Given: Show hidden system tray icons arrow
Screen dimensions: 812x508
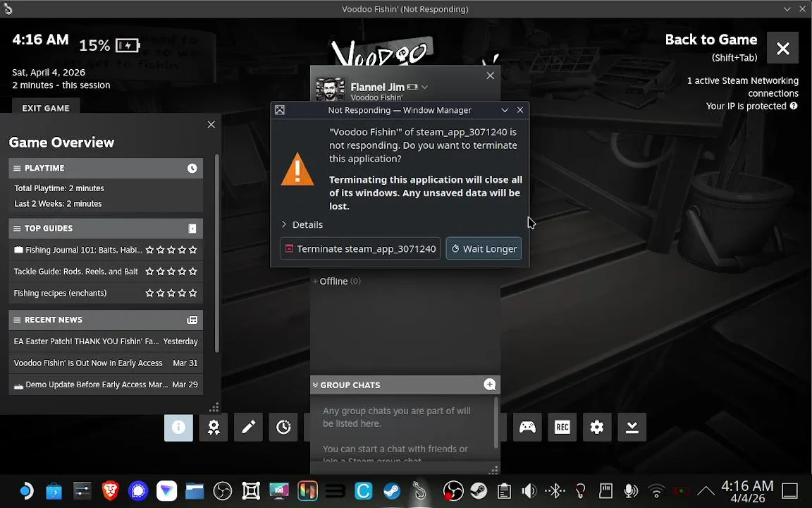Looking at the screenshot, I should point(706,490).
